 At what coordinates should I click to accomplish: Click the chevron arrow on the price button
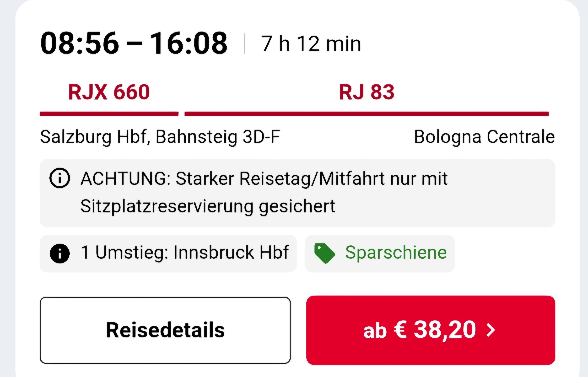coord(491,330)
